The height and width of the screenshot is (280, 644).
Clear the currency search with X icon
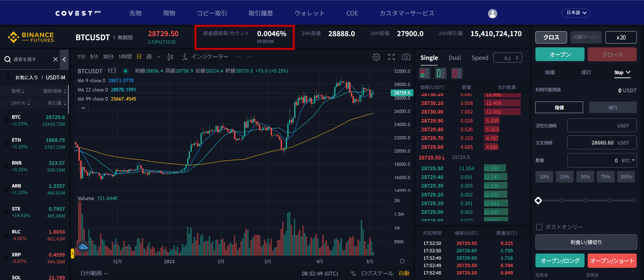(x=55, y=59)
